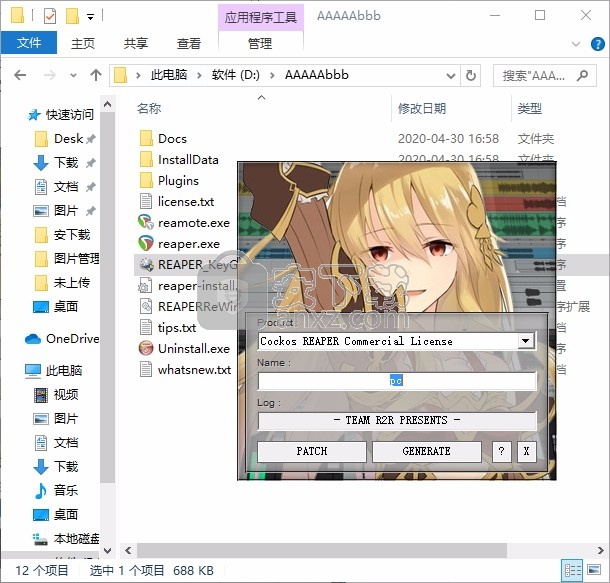Screen dimensions: 610x583
Task: Click 软件 (D:) in the address path
Action: click(236, 75)
